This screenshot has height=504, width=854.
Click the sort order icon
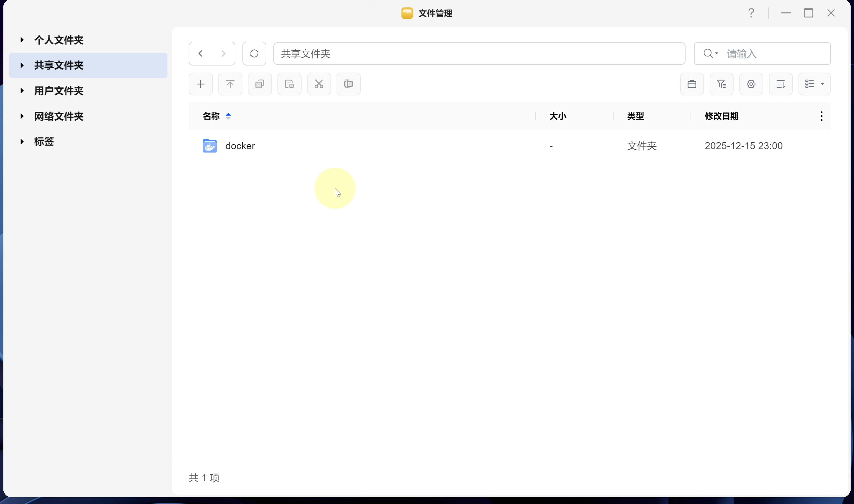pyautogui.click(x=781, y=84)
